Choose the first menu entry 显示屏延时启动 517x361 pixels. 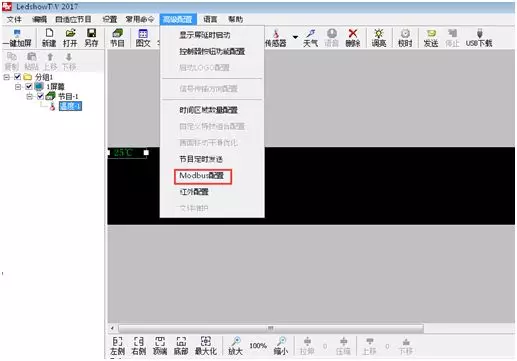click(204, 35)
